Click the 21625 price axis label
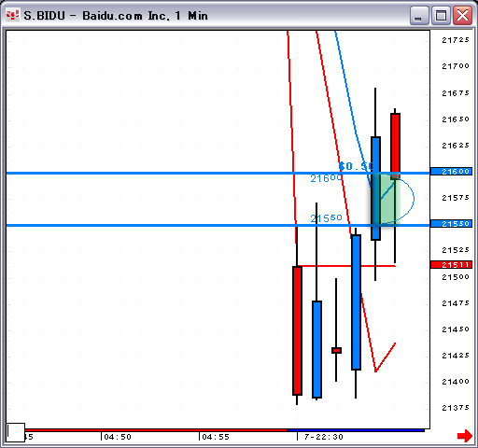Viewport: 478px width, 448px height. 456,146
